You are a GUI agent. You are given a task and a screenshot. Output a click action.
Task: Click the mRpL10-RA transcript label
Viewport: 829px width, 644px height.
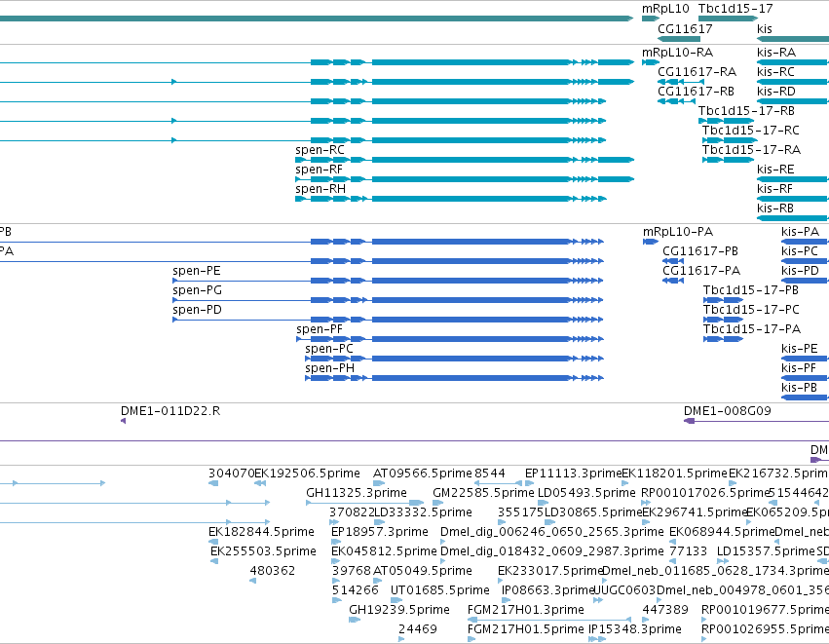[x=677, y=53]
